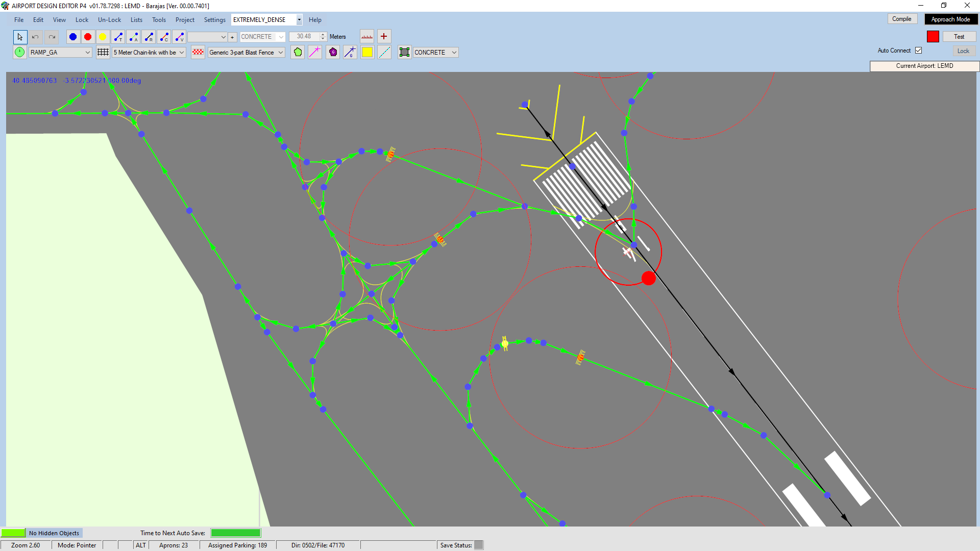Open the Edit menu
This screenshot has width=980, height=551.
pos(38,20)
